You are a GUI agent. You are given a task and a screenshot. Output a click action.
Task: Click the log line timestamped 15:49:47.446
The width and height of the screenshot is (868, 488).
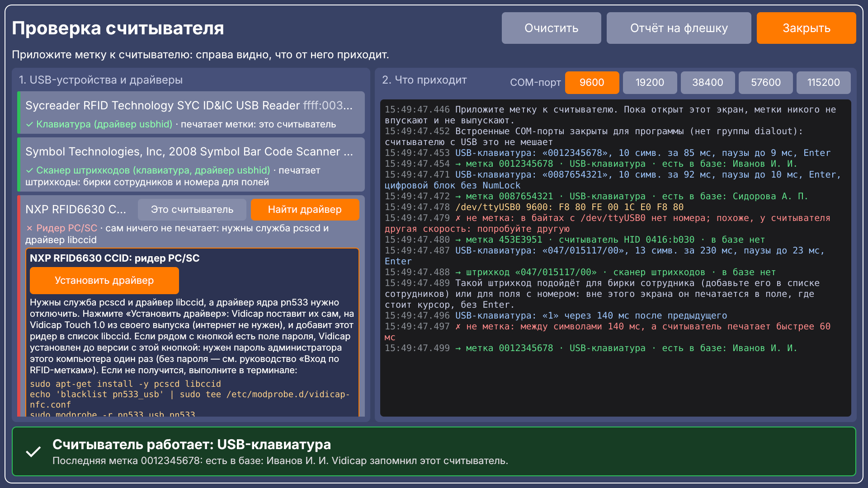pyautogui.click(x=610, y=115)
